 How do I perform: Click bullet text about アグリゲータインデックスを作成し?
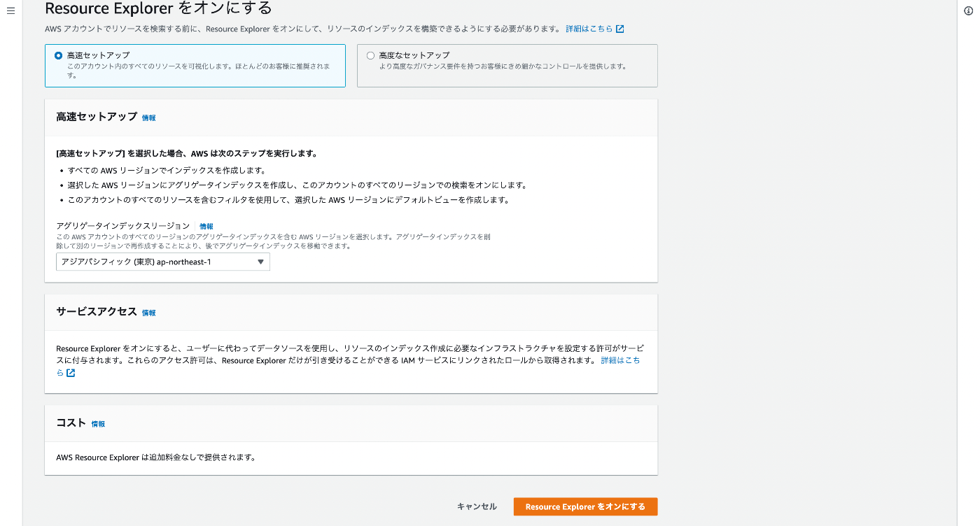click(x=297, y=185)
